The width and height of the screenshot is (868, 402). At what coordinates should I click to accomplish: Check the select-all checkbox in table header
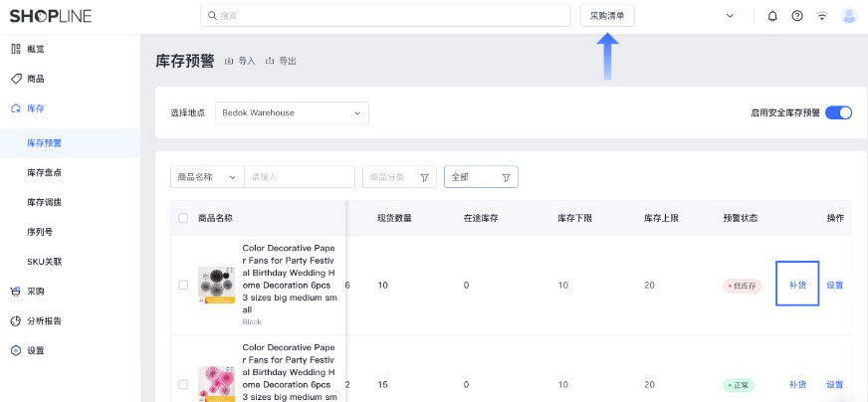[x=183, y=218]
